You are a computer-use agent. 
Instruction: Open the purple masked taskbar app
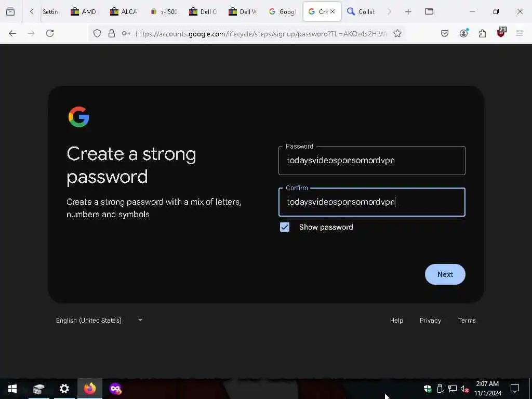(x=115, y=389)
